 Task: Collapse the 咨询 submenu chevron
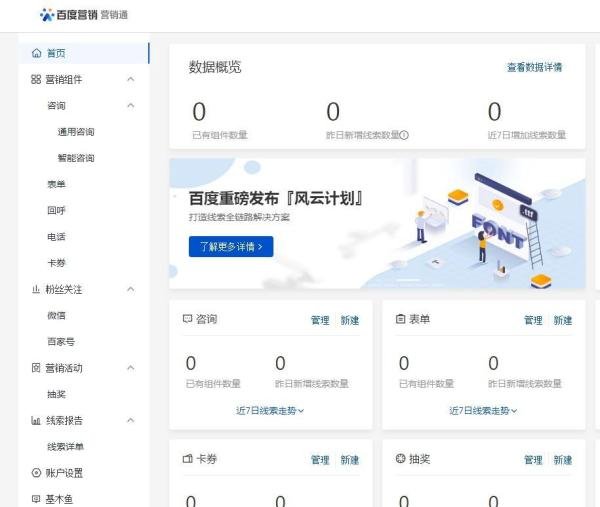click(x=130, y=105)
